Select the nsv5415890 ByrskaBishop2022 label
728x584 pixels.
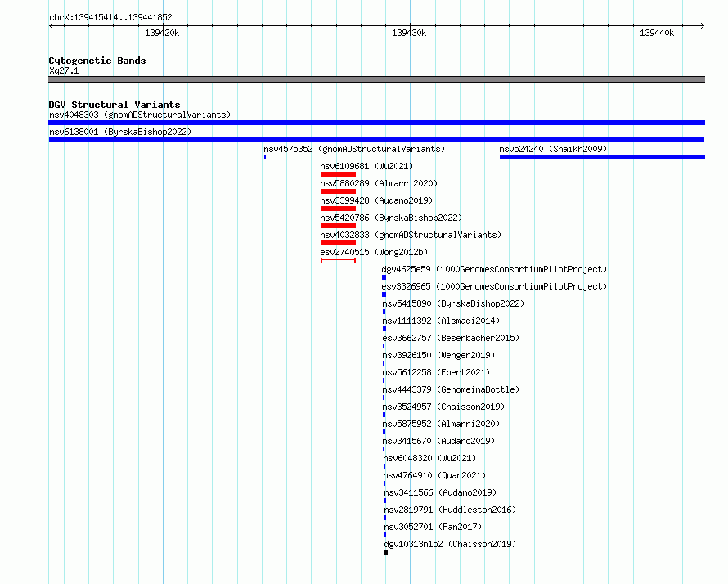pyautogui.click(x=453, y=303)
